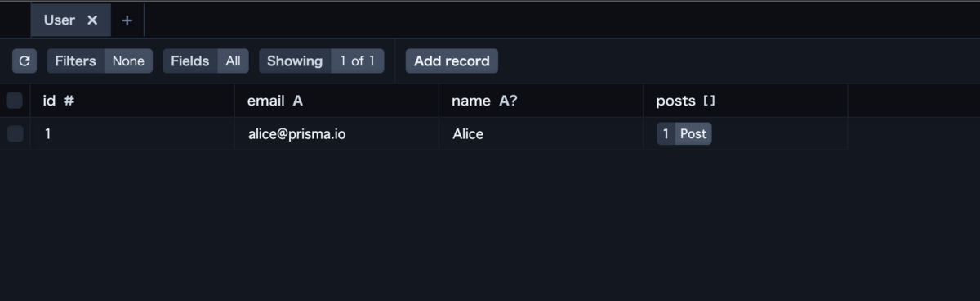Click the email column header
980x301 pixels.
pos(336,101)
